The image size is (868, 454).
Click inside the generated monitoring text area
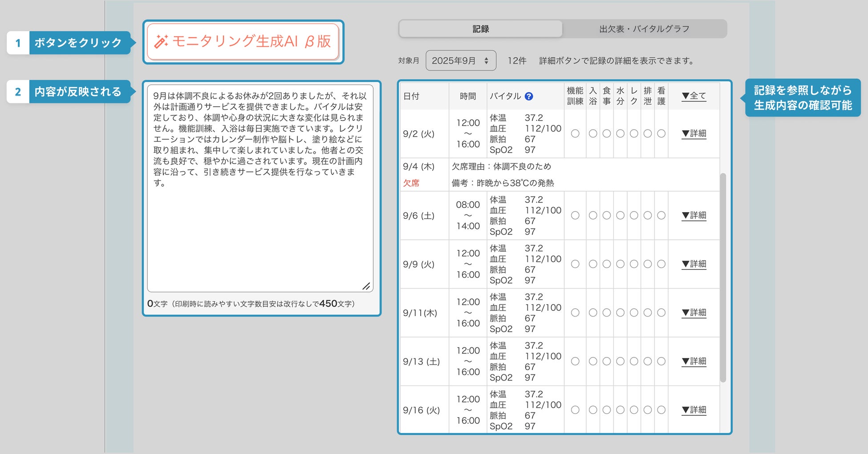(260, 188)
